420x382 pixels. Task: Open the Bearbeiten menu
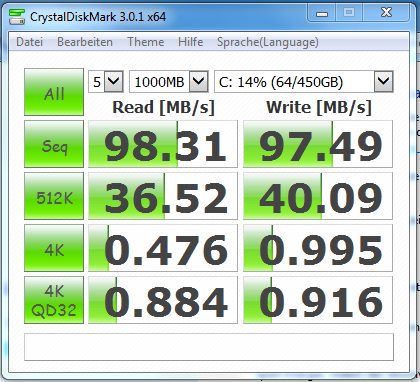tap(85, 42)
